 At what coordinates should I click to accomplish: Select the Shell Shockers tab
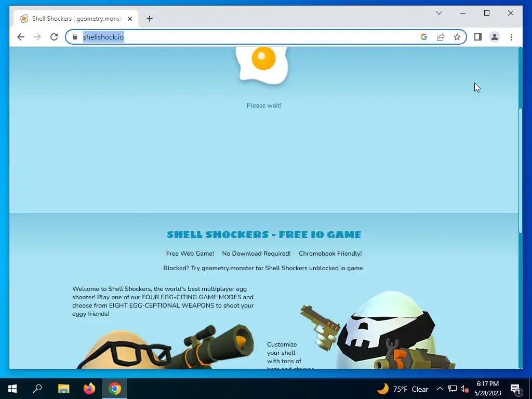coord(76,19)
